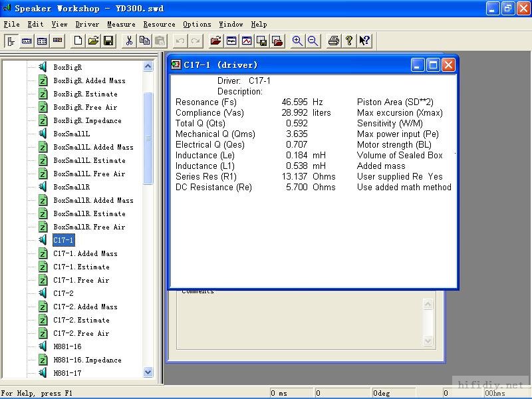The height and width of the screenshot is (399, 532).
Task: Click the Open file folder icon
Action: pos(93,41)
